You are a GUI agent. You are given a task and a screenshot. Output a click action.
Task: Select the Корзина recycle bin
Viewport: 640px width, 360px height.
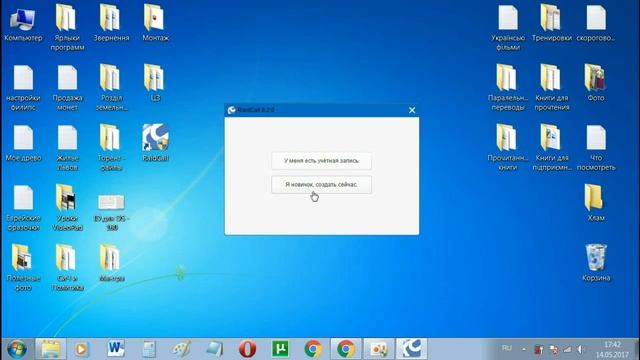[596, 263]
